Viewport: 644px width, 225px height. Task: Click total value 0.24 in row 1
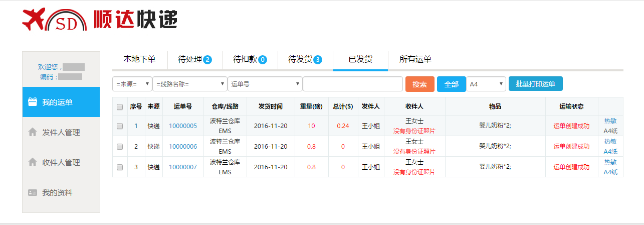pyautogui.click(x=343, y=126)
